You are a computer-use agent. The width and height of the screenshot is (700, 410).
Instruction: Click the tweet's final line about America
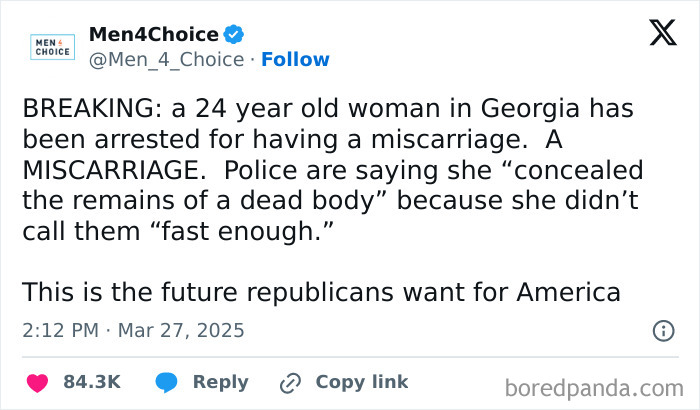click(321, 292)
